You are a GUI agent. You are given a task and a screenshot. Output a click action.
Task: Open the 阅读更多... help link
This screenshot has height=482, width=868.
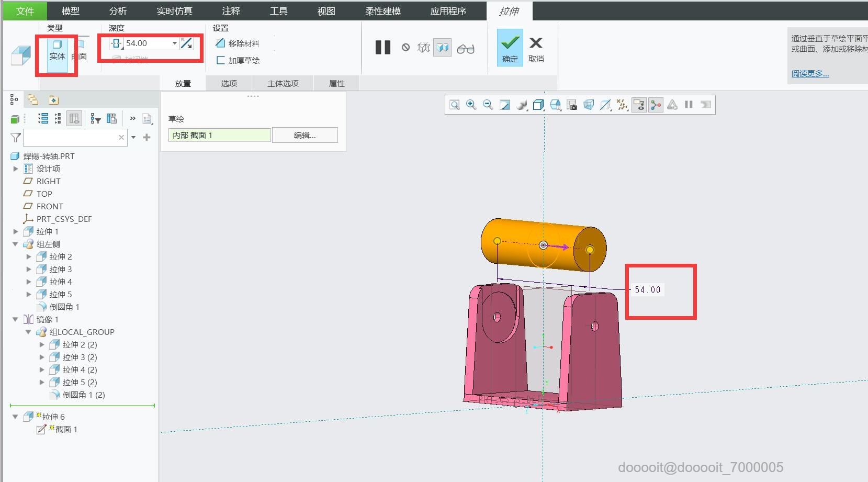(x=809, y=74)
